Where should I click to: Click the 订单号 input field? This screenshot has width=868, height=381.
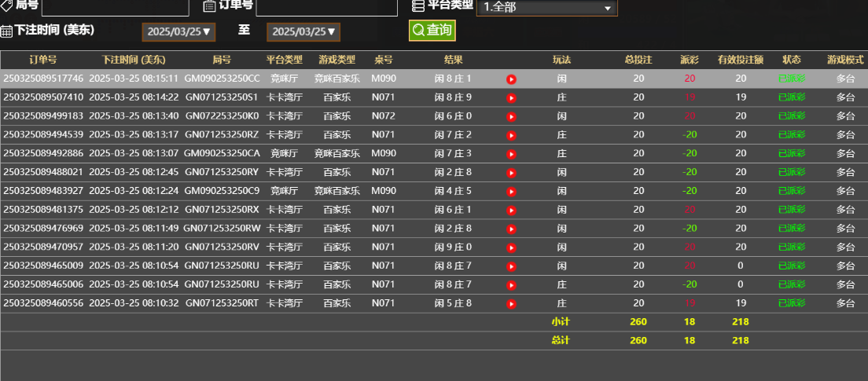click(x=326, y=7)
